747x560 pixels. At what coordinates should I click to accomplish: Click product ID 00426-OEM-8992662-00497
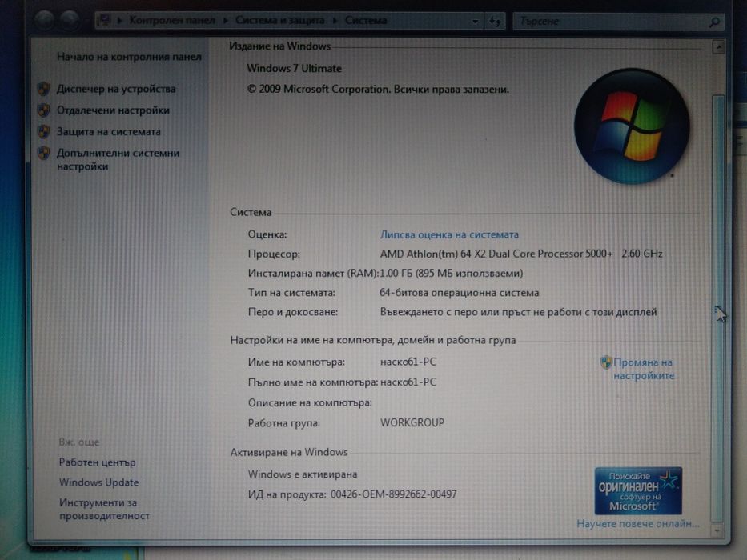[393, 494]
